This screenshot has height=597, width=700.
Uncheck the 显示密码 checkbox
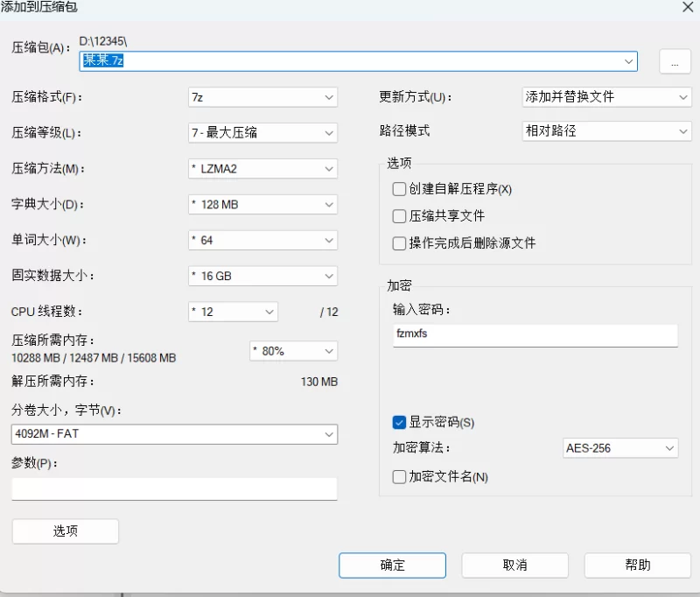400,423
